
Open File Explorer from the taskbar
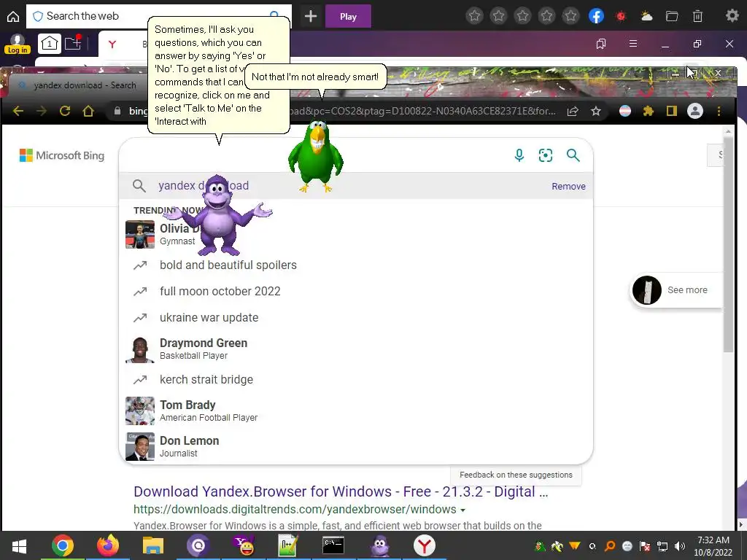tap(153, 545)
